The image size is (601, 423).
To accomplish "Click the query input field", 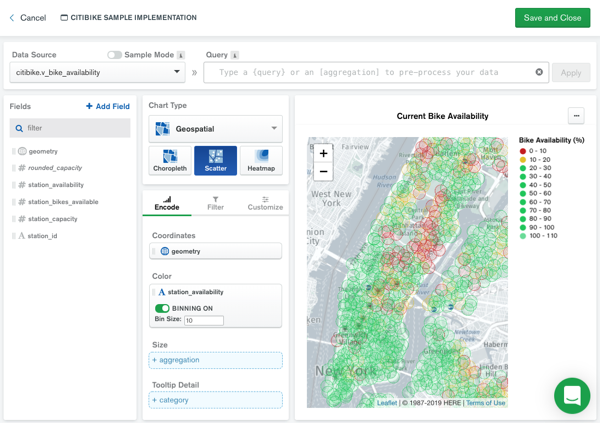I will (376, 72).
